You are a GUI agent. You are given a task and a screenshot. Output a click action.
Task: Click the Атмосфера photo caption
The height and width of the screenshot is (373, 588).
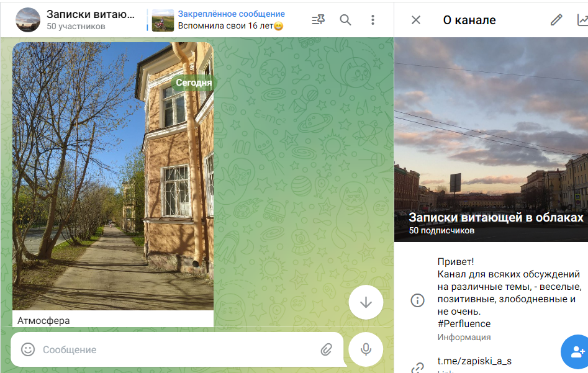[x=43, y=321]
